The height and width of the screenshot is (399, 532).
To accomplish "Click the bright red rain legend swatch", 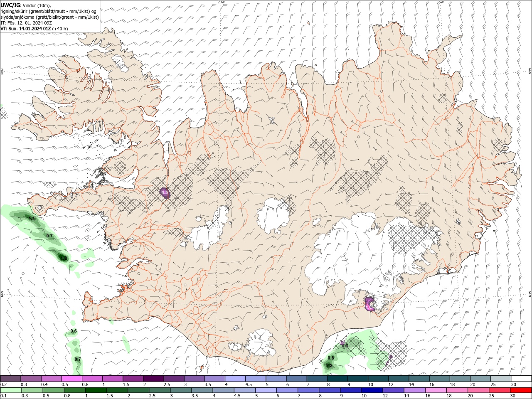I will pos(521,390).
